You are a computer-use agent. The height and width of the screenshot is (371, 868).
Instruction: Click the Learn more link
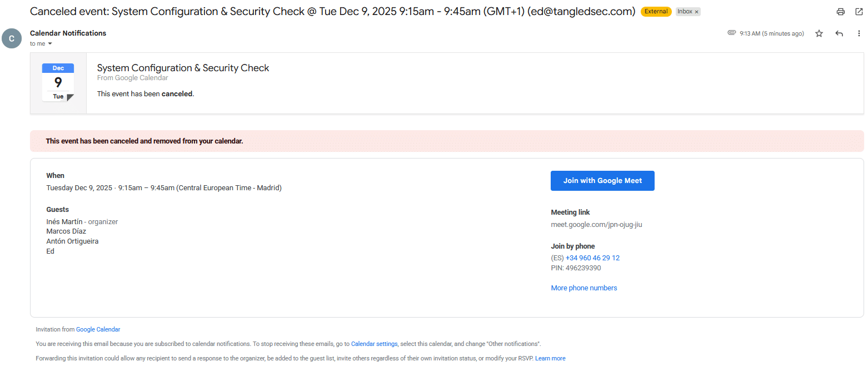point(550,358)
